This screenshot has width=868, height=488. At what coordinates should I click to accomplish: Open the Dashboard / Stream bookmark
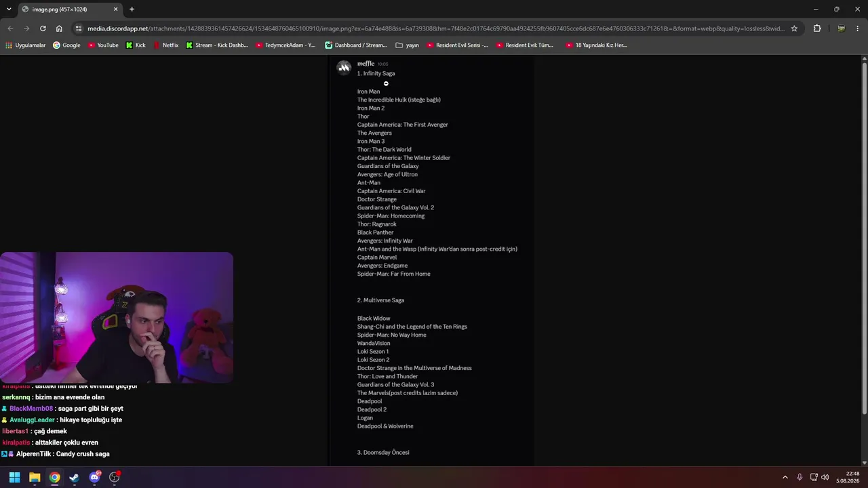coord(356,45)
